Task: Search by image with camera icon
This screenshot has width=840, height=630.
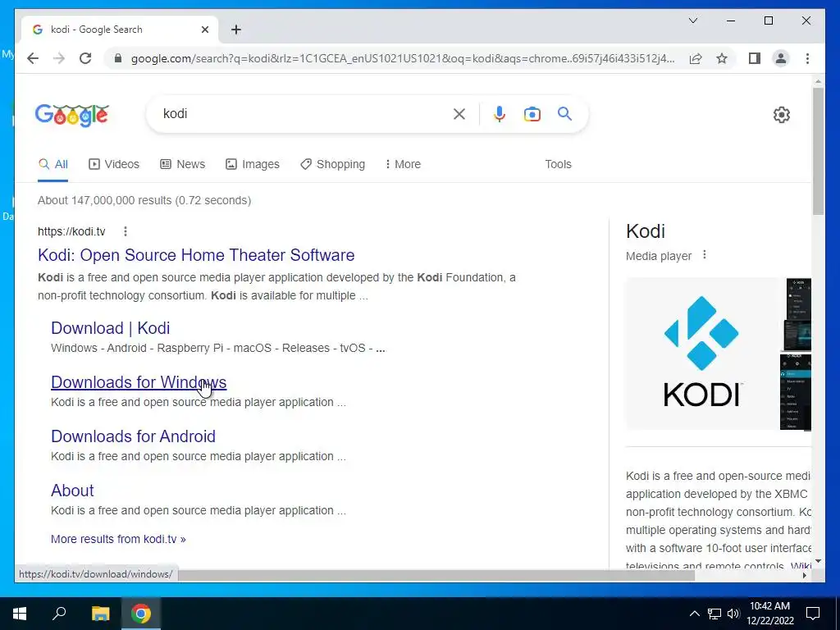Action: click(532, 113)
